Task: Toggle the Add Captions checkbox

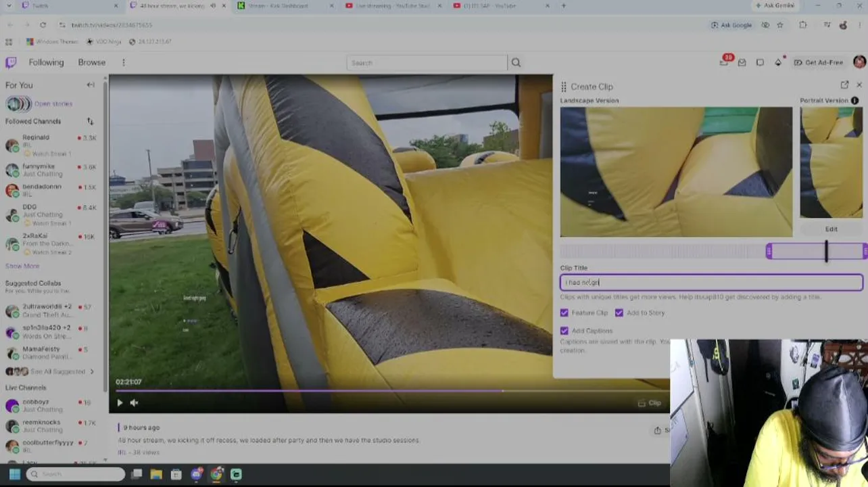Action: click(564, 331)
